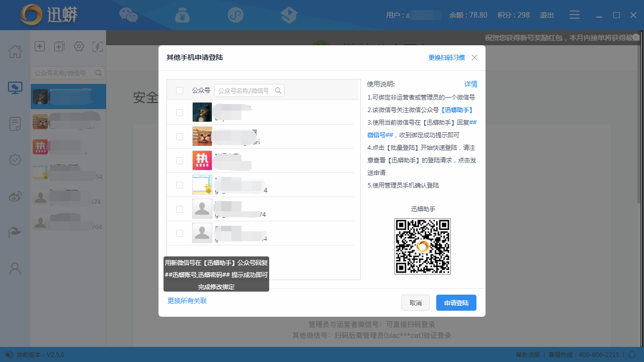Tick the select-all checkbox beside 公众号 header
Screen dimensions: 644x362
(180, 90)
